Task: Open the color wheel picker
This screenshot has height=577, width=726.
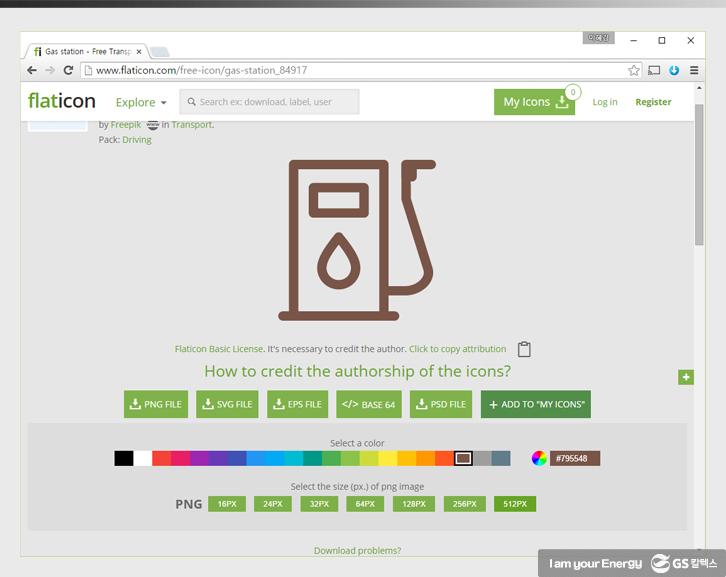Action: [539, 458]
